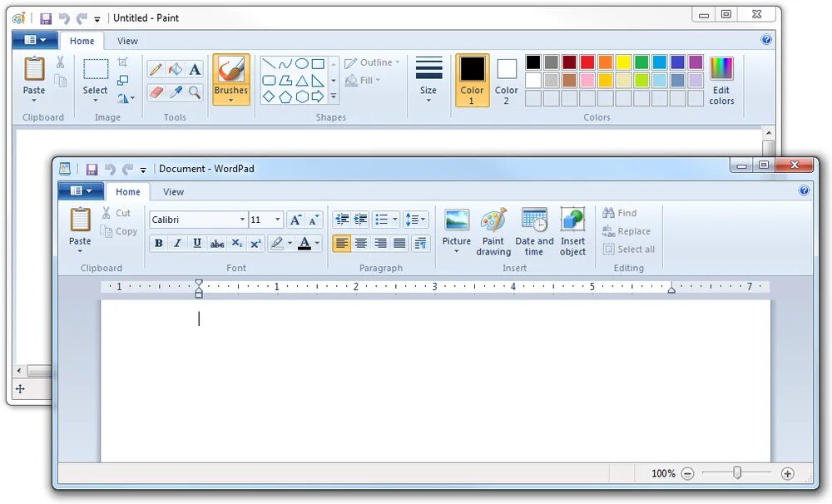Choose the Magnifier tool in Paint
832x504 pixels.
click(195, 91)
